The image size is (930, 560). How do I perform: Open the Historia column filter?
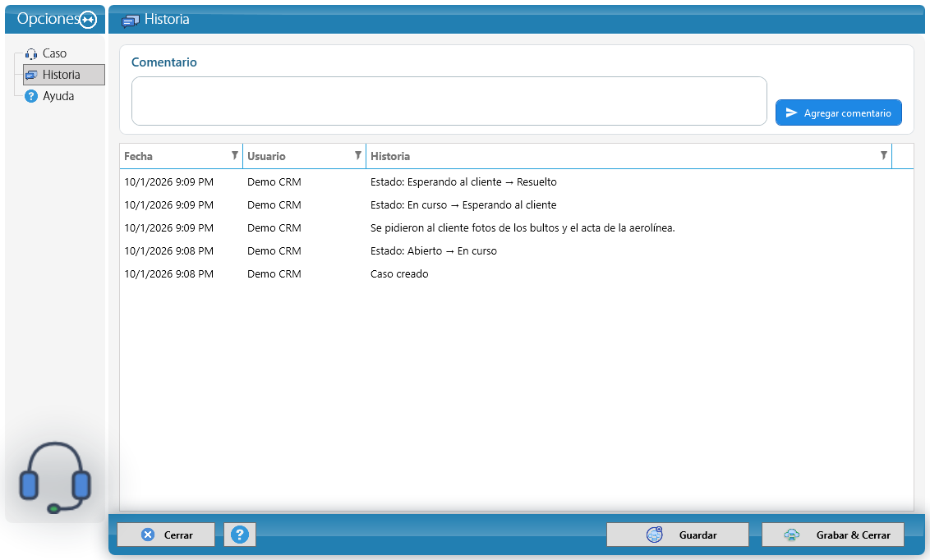(x=884, y=155)
